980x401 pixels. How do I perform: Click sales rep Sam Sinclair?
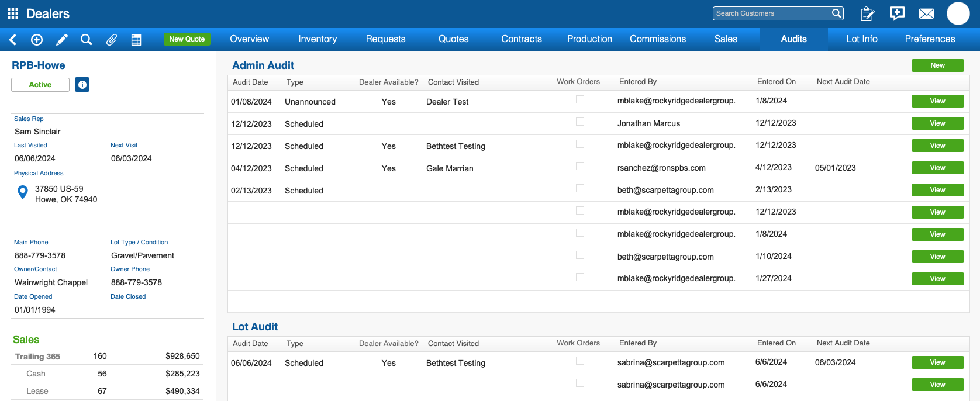pyautogui.click(x=37, y=132)
